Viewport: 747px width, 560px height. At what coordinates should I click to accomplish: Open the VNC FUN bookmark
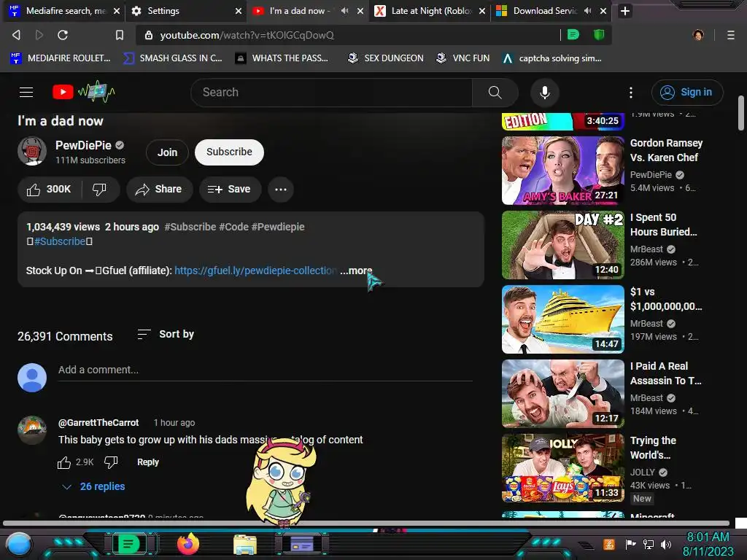(x=462, y=58)
